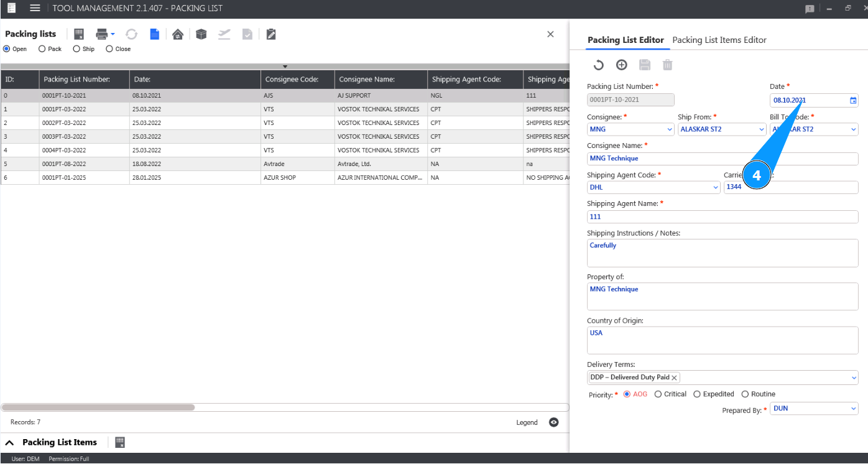Image resolution: width=868 pixels, height=464 pixels.
Task: Click the print icon in Packing lists toolbar
Action: (102, 34)
